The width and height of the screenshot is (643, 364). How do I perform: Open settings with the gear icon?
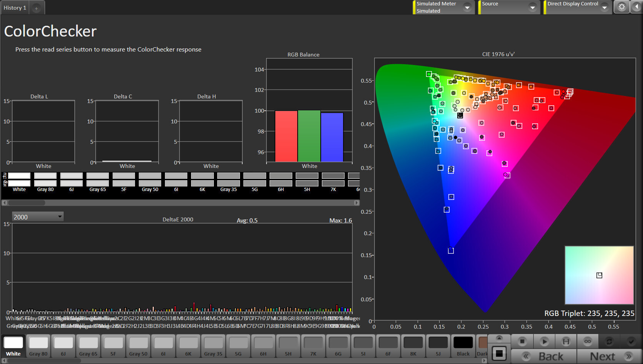pos(621,7)
